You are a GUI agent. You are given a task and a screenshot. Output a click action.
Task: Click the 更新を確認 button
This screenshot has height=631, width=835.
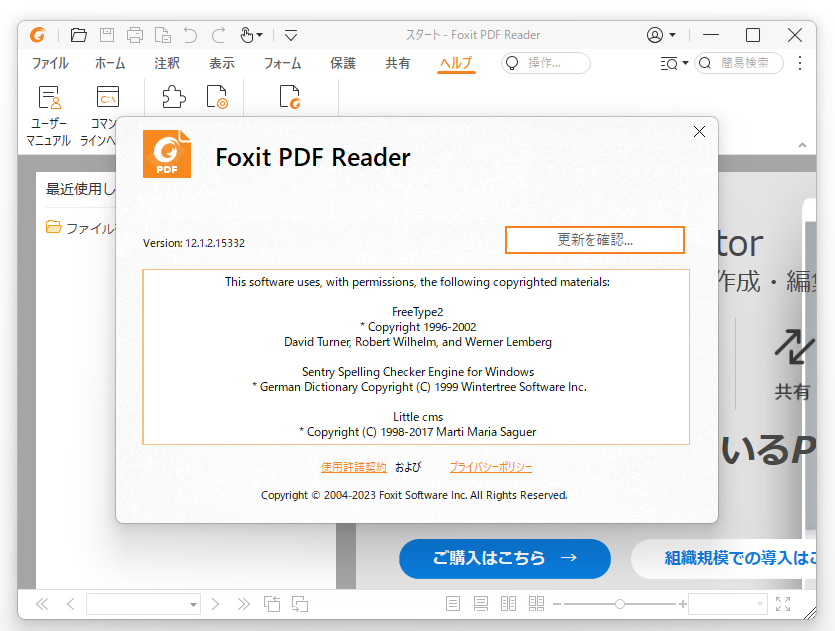594,240
